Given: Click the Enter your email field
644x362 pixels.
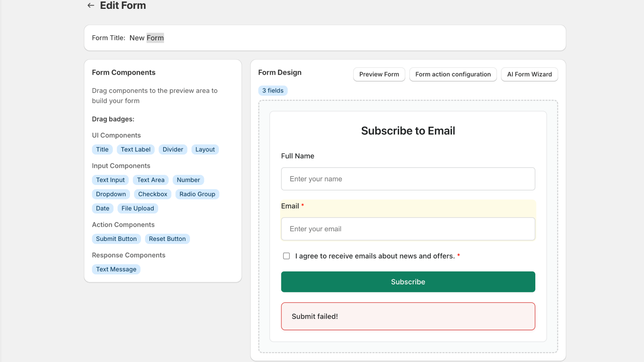Looking at the screenshot, I should [x=408, y=229].
